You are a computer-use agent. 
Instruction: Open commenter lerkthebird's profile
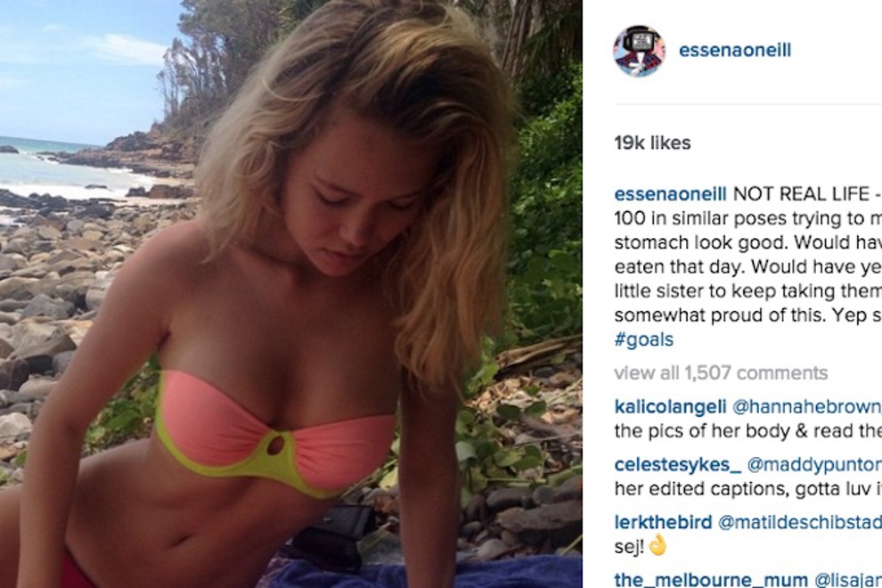click(x=663, y=522)
